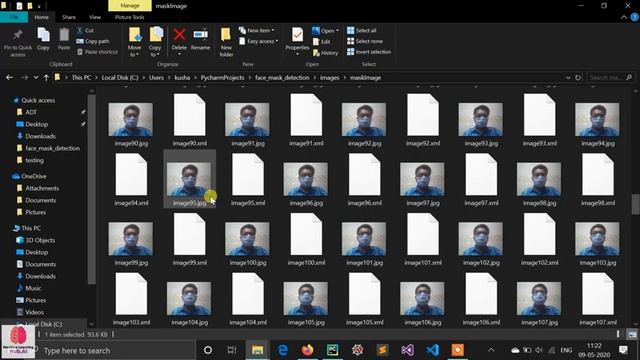Click the Cut scissors command
This screenshot has height=360, width=640.
tap(85, 31)
